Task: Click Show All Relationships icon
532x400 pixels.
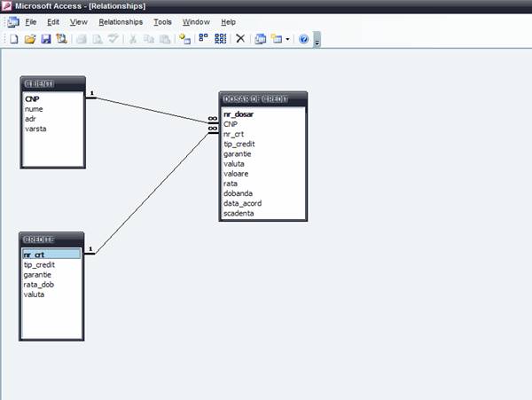Action: (220, 39)
